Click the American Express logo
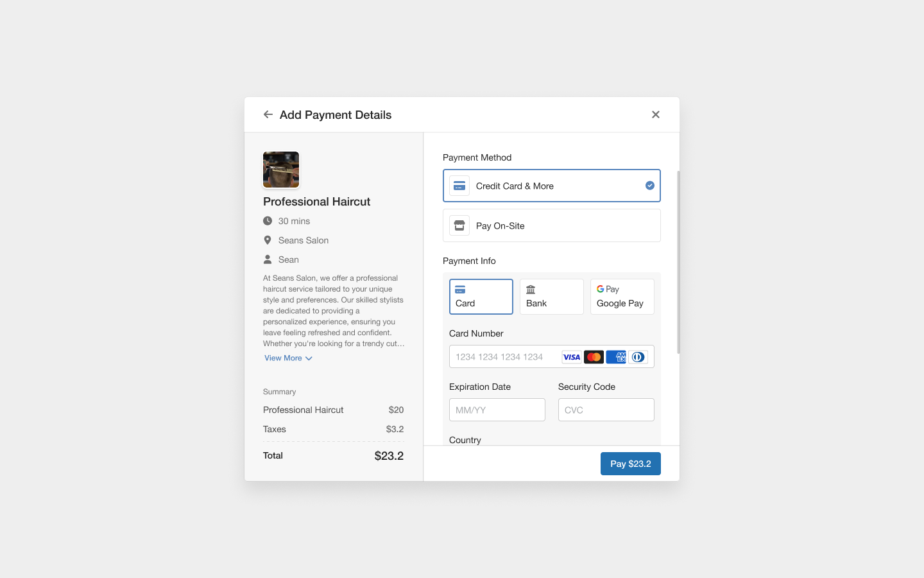Viewport: 924px width, 578px height. pos(615,356)
